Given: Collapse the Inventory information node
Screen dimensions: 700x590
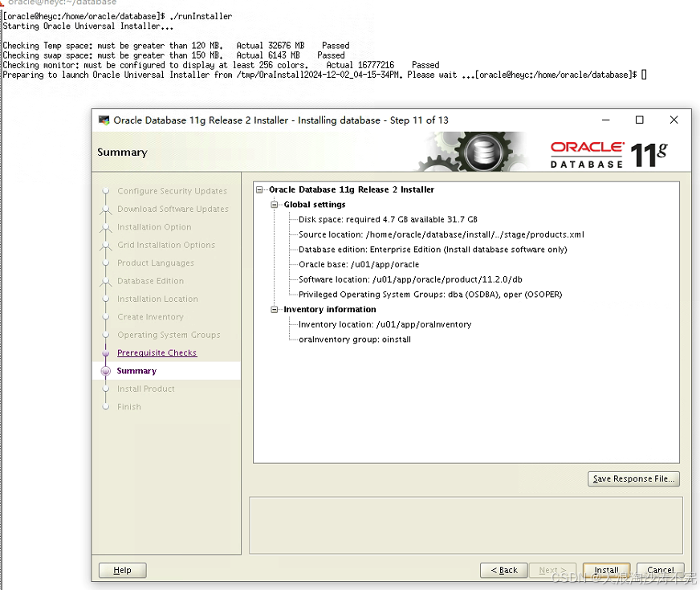Looking at the screenshot, I should tap(274, 309).
